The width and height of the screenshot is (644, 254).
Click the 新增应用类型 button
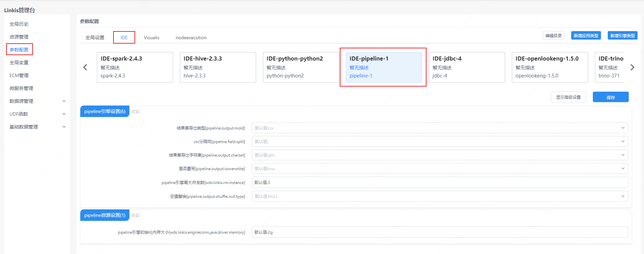(586, 36)
